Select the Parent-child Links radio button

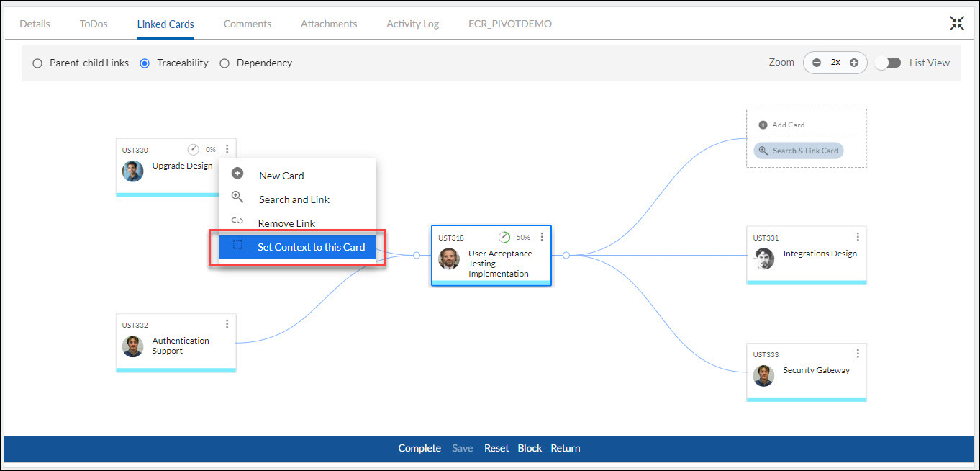[x=37, y=63]
